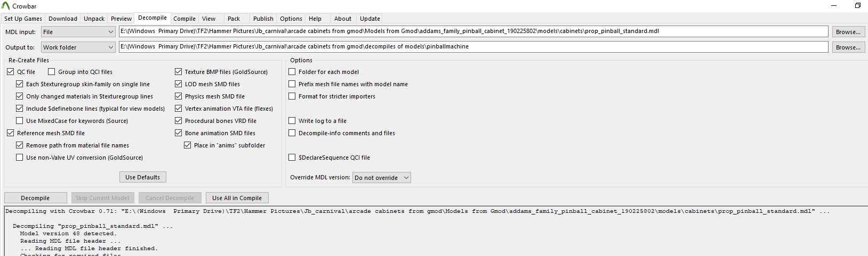Screen dimensions: 868x256
Task: Click the Crowbar app icon in title bar
Action: point(6,6)
